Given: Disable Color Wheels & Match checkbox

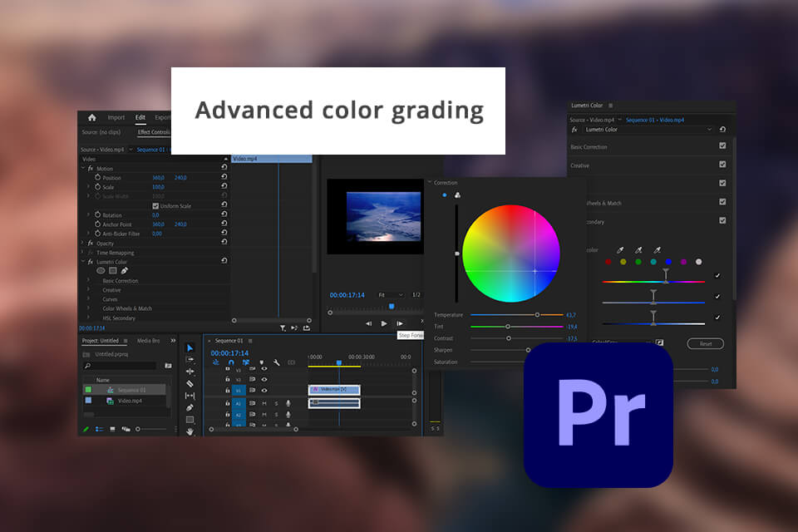Looking at the screenshot, I should click(722, 202).
